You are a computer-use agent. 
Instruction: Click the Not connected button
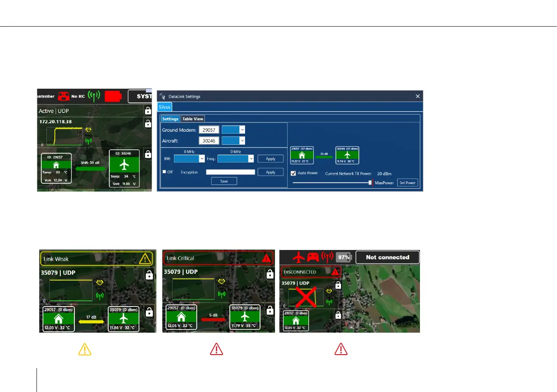(388, 257)
